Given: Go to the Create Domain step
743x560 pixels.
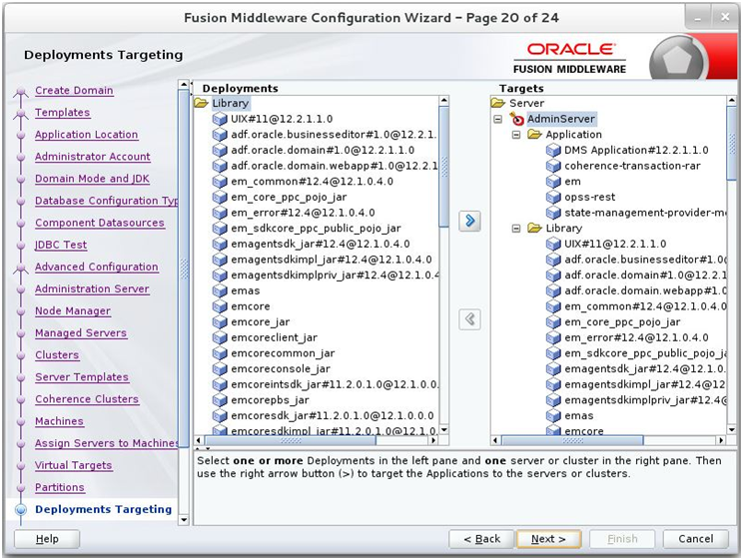Looking at the screenshot, I should (x=74, y=91).
